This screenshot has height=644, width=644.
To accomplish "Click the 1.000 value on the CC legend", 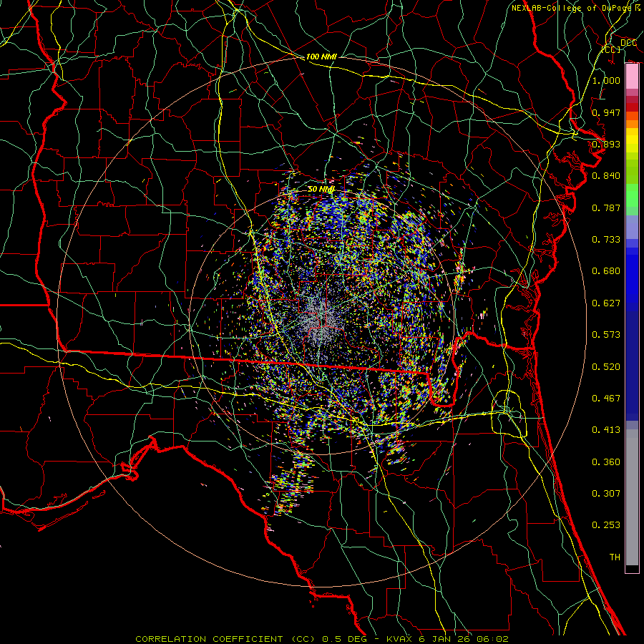I will pyautogui.click(x=606, y=81).
